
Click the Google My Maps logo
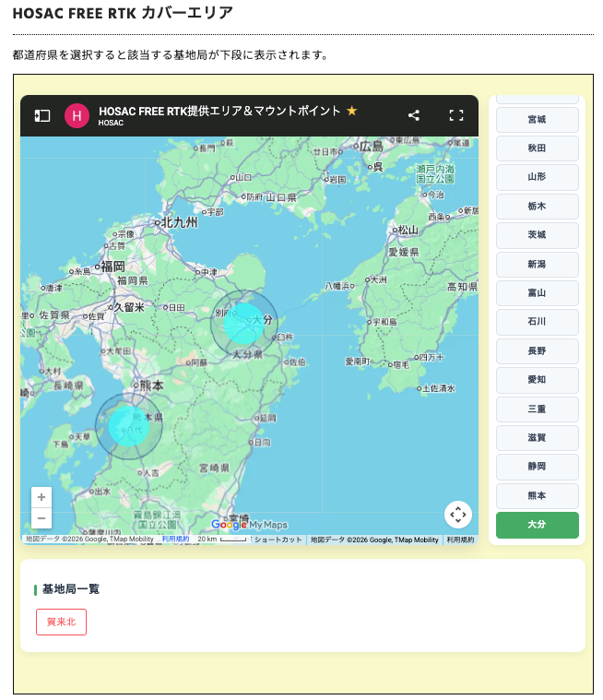click(x=249, y=524)
